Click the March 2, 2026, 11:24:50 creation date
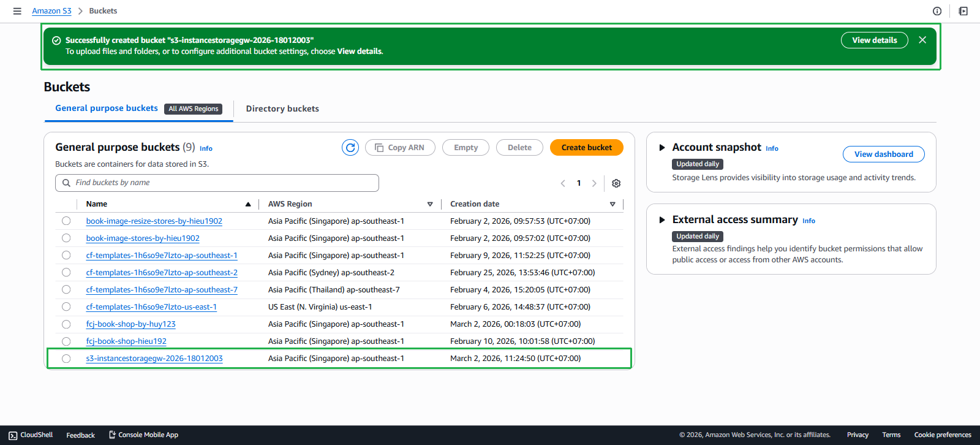This screenshot has height=445, width=980. (x=516, y=359)
